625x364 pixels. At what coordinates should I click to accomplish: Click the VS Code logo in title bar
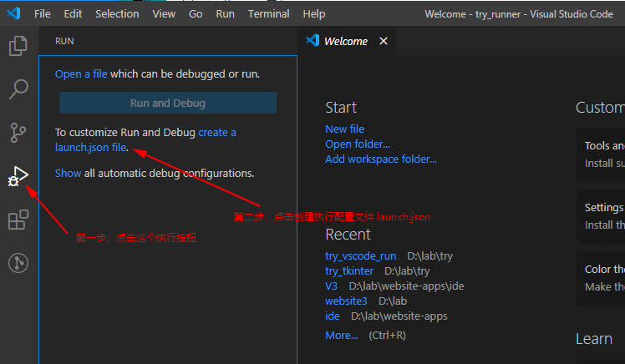tap(13, 13)
